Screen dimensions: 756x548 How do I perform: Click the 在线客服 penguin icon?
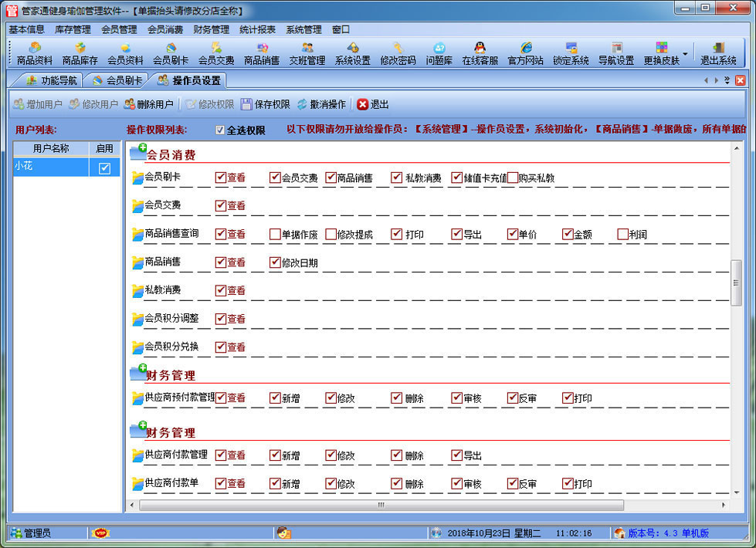pos(480,53)
